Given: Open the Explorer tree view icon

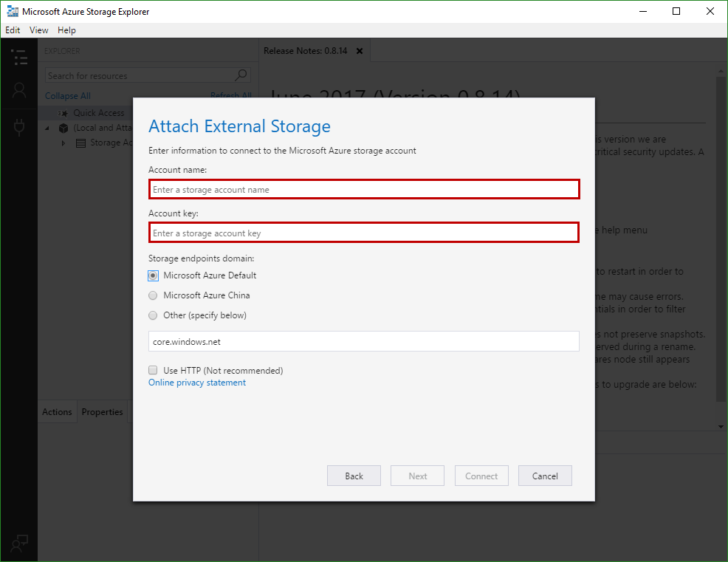Looking at the screenshot, I should (19, 57).
